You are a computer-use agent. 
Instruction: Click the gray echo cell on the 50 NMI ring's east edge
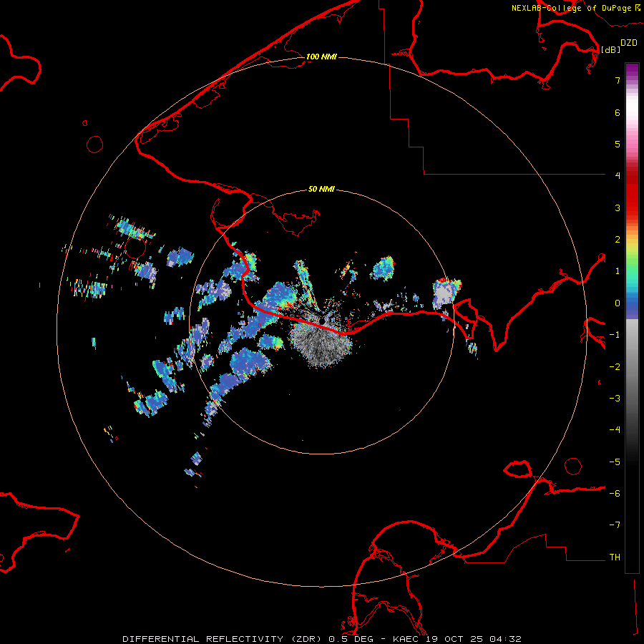[444, 295]
